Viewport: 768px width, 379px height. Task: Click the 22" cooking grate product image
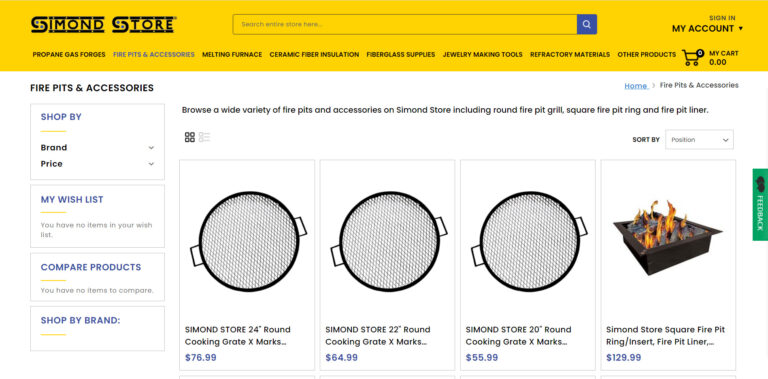(x=389, y=241)
